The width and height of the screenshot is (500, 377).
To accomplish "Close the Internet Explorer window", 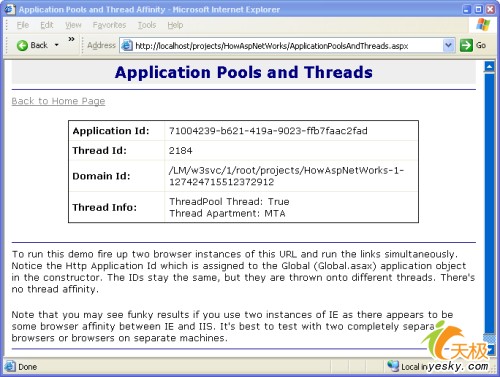I will [x=490, y=9].
